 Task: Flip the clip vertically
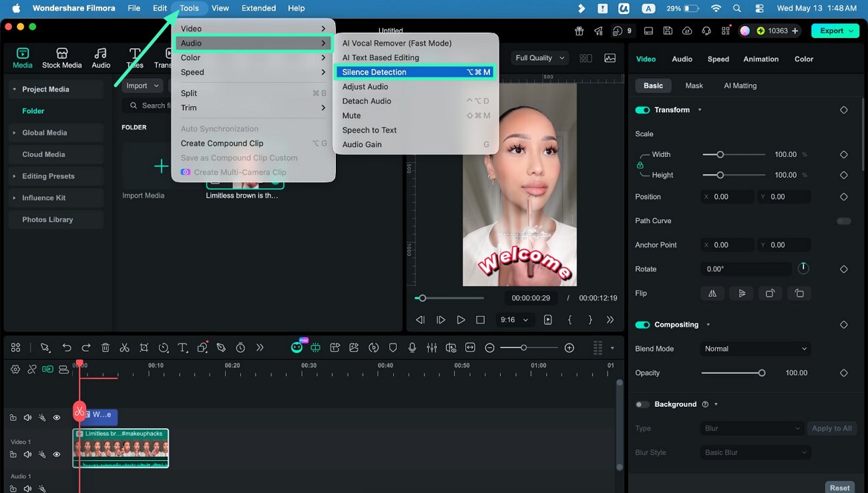click(742, 293)
